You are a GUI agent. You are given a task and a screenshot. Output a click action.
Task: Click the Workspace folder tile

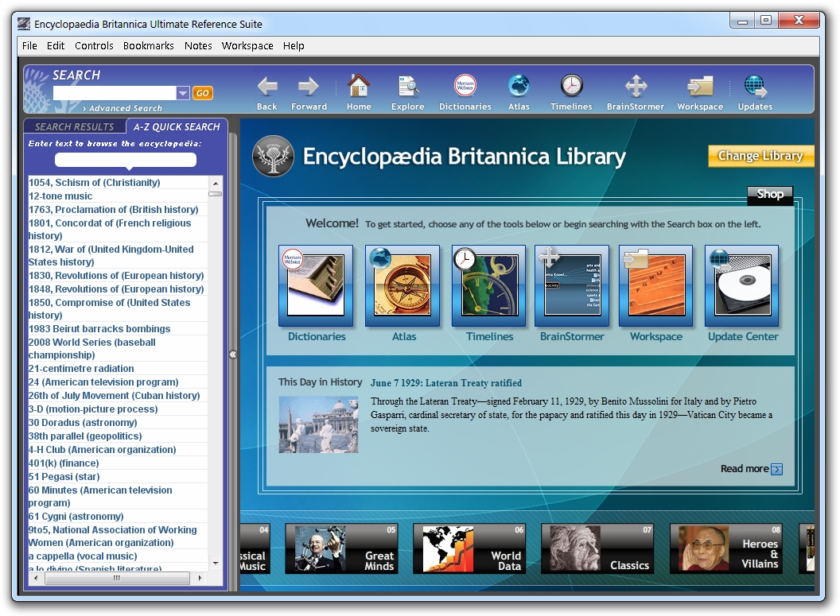655,286
